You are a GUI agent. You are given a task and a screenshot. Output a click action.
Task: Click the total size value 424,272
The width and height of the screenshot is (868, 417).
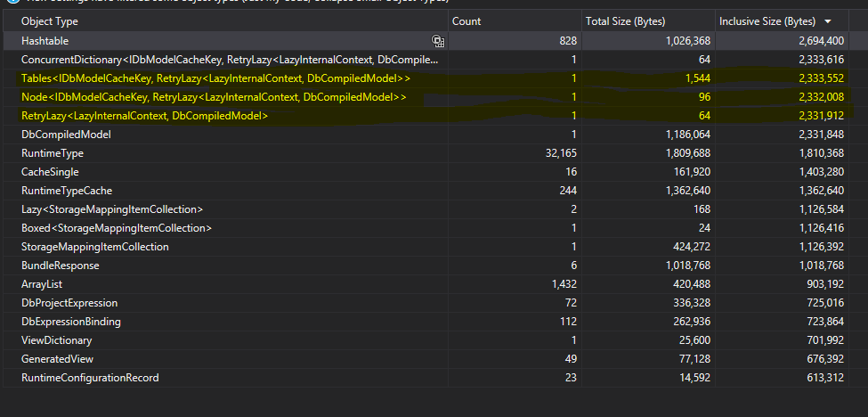tap(692, 247)
